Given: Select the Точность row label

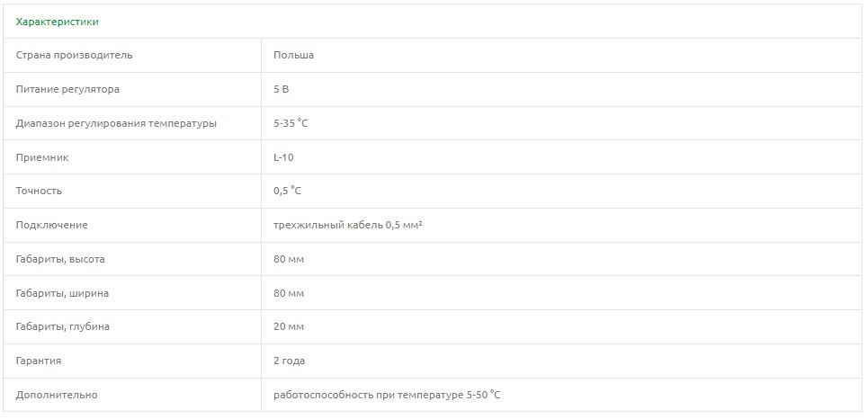Looking at the screenshot, I should click(x=40, y=192).
